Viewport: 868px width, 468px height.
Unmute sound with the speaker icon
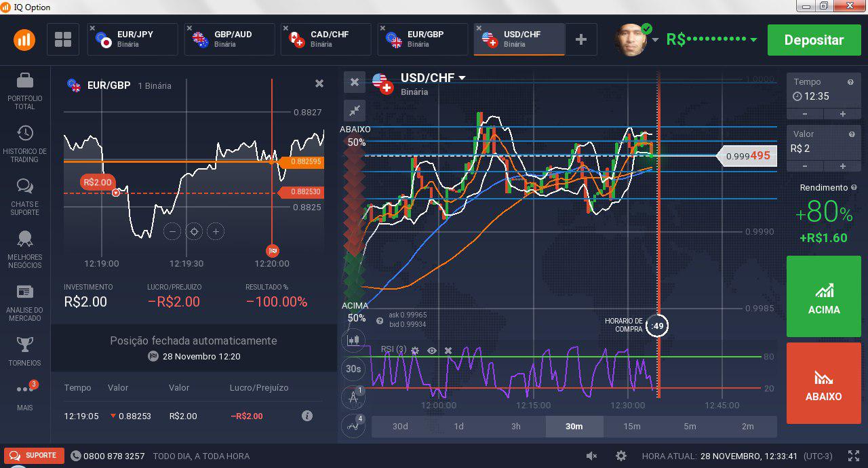click(591, 456)
